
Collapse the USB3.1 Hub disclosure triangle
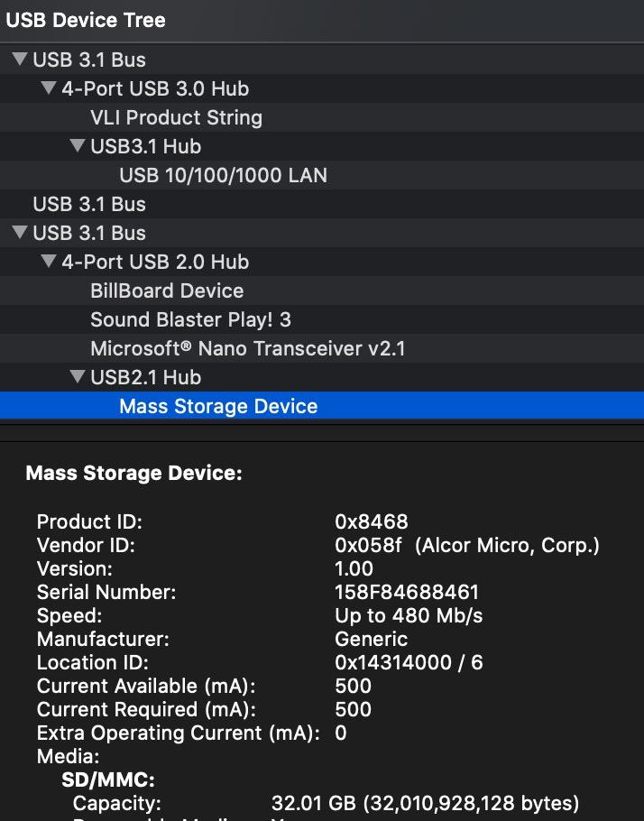(78, 146)
